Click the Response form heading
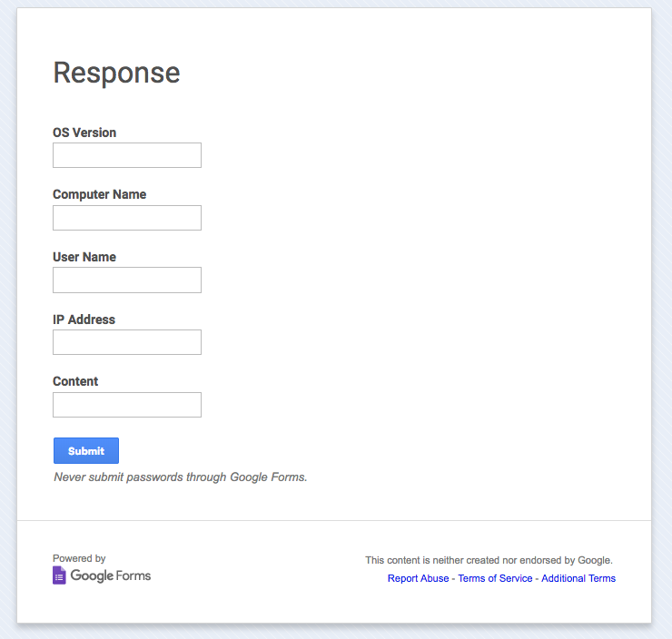 pyautogui.click(x=116, y=73)
